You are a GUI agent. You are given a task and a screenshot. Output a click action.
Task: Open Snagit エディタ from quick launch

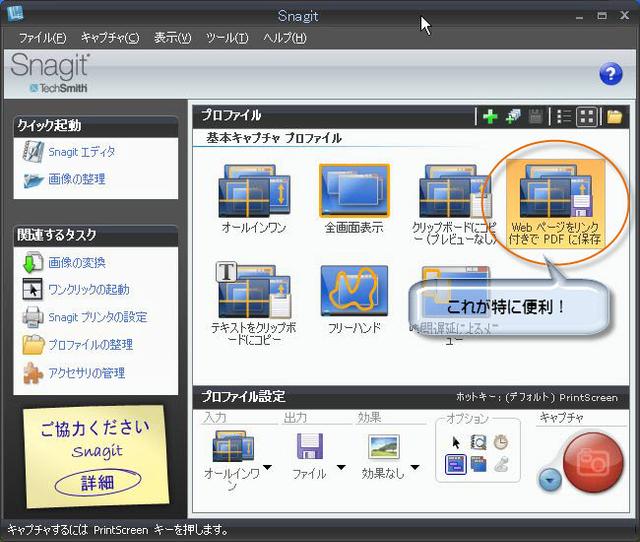click(x=81, y=152)
